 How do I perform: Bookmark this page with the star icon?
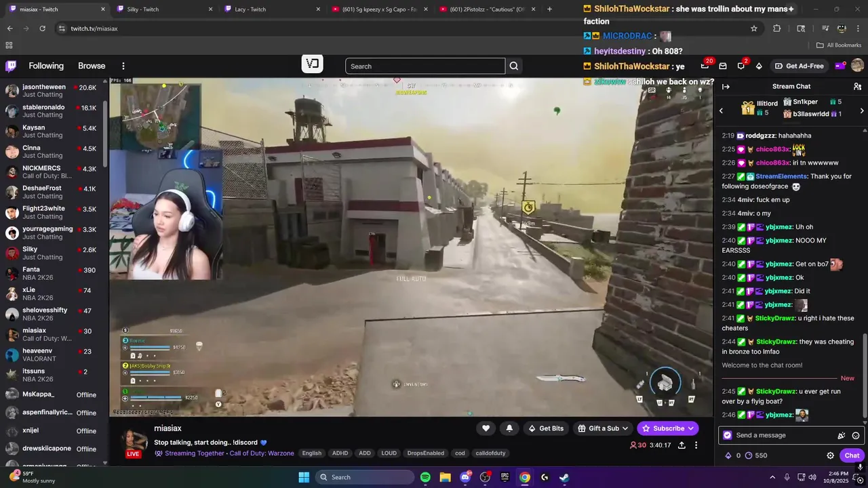[x=754, y=28]
